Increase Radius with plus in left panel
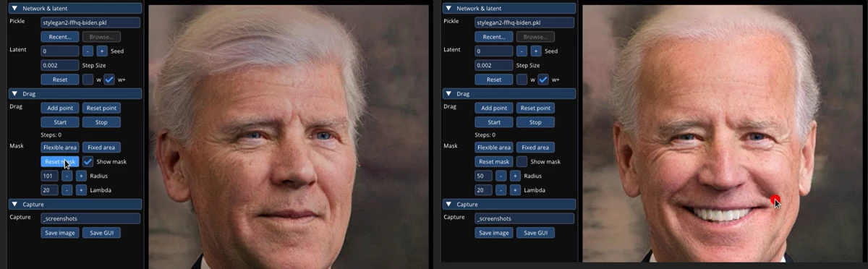This screenshot has height=269, width=868. (81, 176)
